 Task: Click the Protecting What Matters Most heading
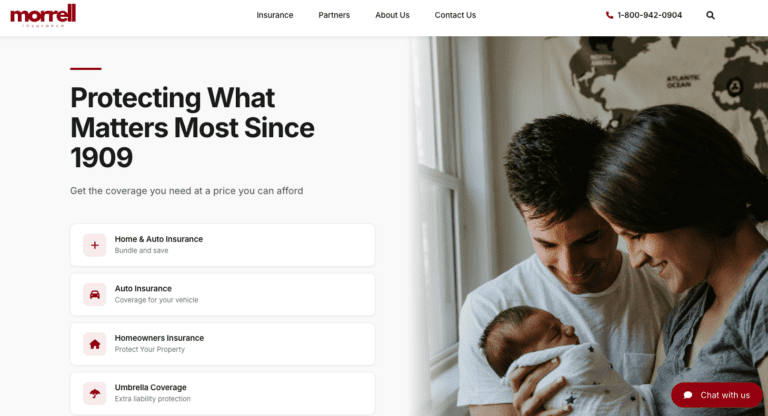click(192, 127)
